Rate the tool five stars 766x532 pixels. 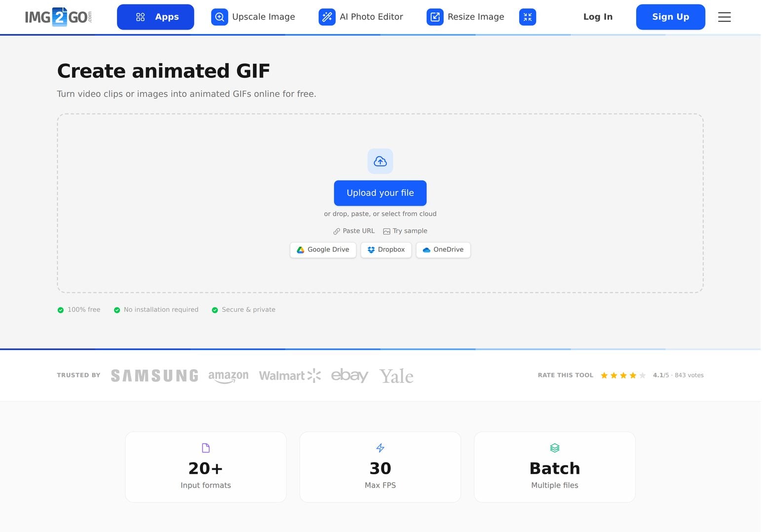coord(642,376)
